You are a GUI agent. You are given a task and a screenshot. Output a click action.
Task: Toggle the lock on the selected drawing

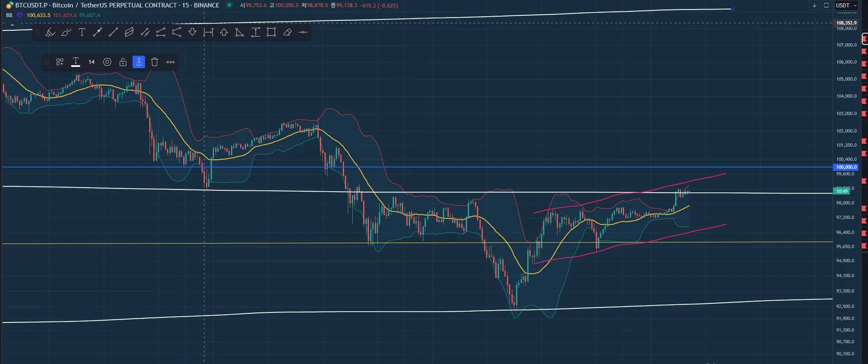tap(123, 62)
